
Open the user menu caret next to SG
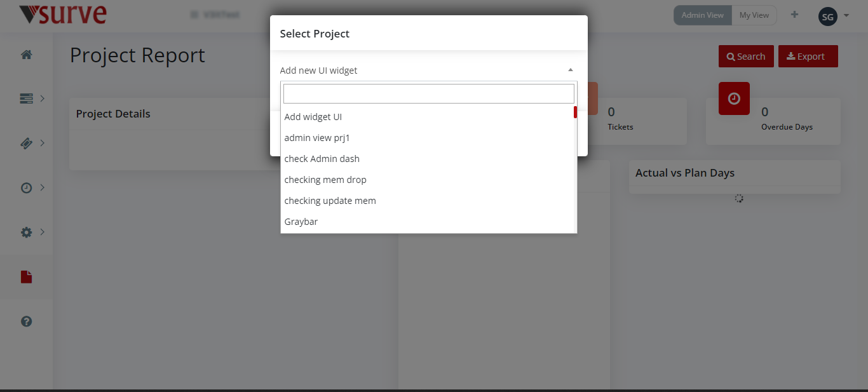(846, 15)
